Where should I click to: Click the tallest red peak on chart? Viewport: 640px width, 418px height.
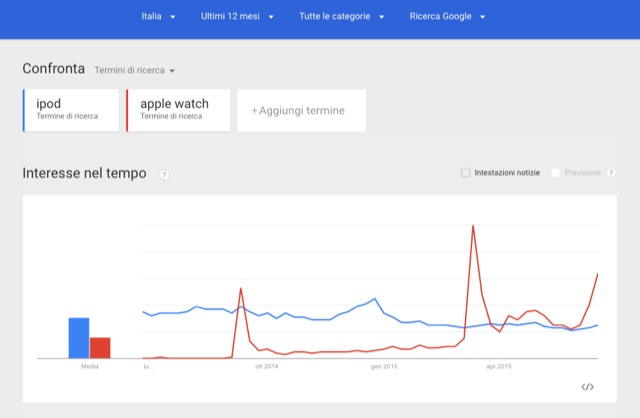point(472,227)
